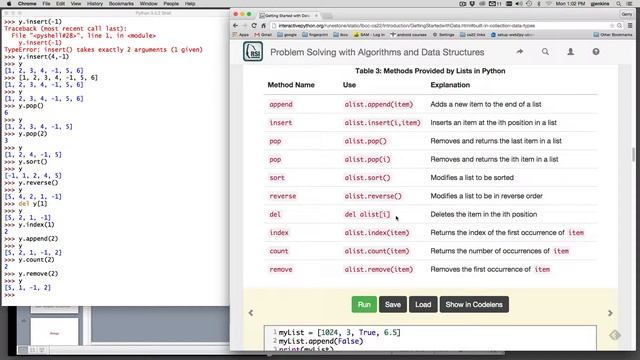This screenshot has height=360, width=640.
Task: Click the green Run button
Action: tap(364, 304)
